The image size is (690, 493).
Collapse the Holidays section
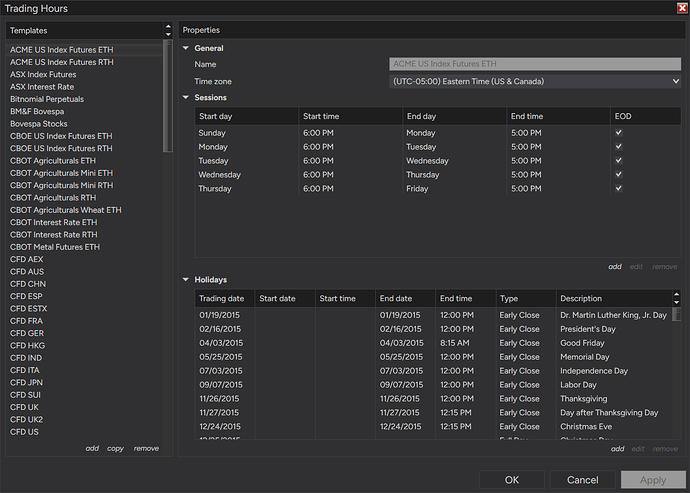186,280
